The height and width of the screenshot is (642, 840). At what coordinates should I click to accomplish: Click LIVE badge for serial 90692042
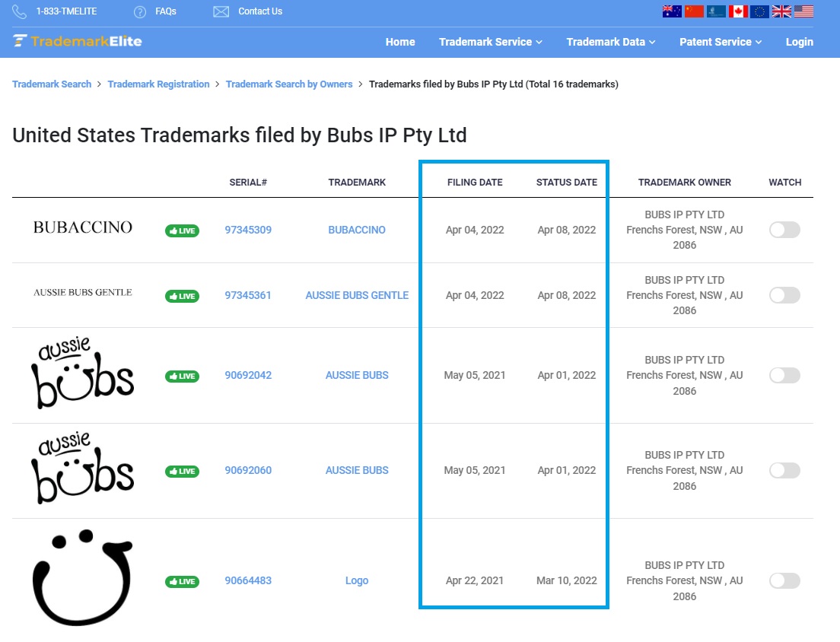pyautogui.click(x=182, y=376)
